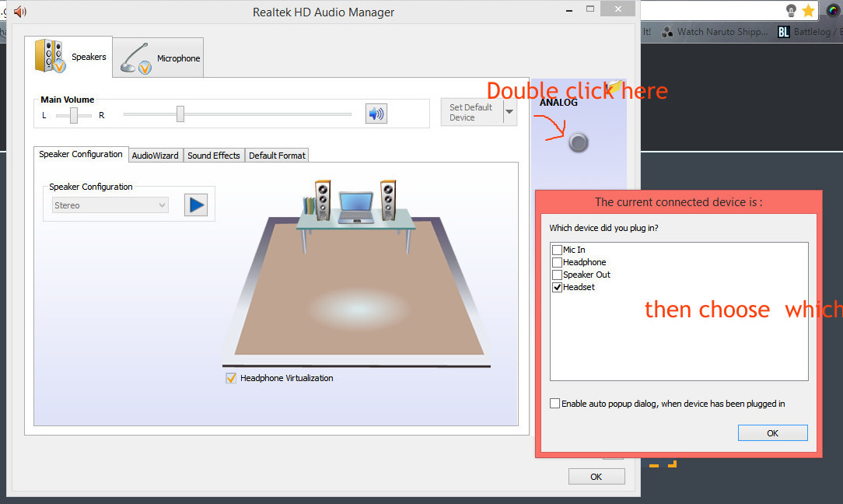Click the main volume slider thumb
This screenshot has width=843, height=504.
pyautogui.click(x=180, y=114)
